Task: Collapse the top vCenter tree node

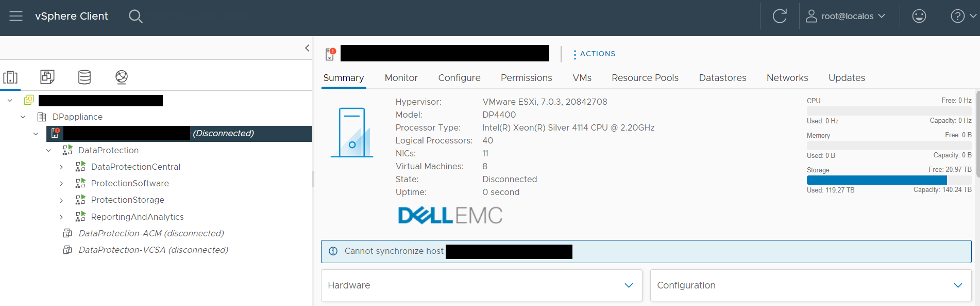Action: pyautogui.click(x=10, y=101)
